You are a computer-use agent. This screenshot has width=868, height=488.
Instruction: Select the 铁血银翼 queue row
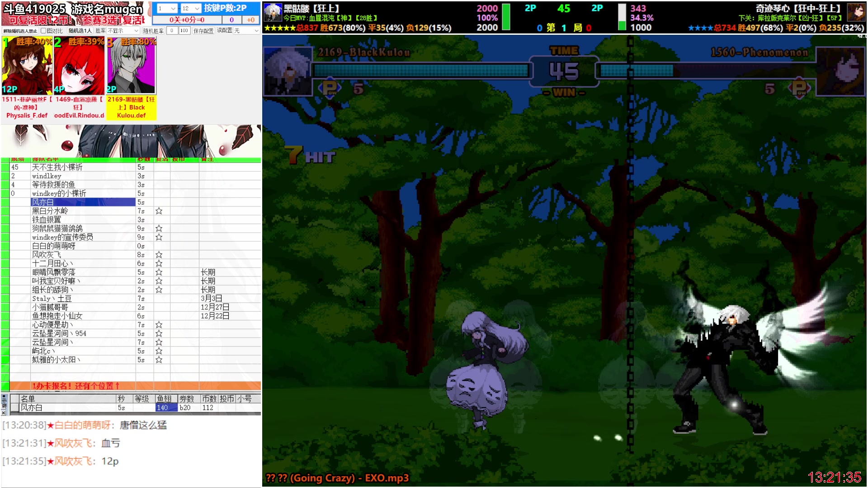tap(83, 220)
